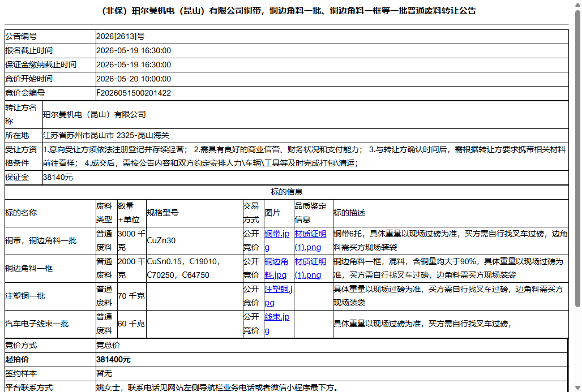Click the deposit amount 38140元
The width and height of the screenshot is (582, 392).
click(x=58, y=177)
